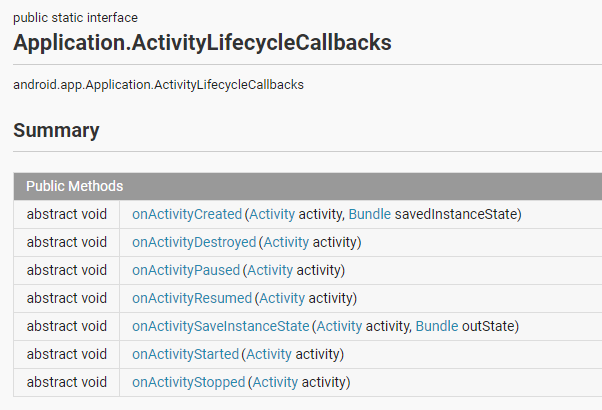Screen dimensions: 602x410
Task: Open Activity type link in onActivityPaused row
Action: 270,270
